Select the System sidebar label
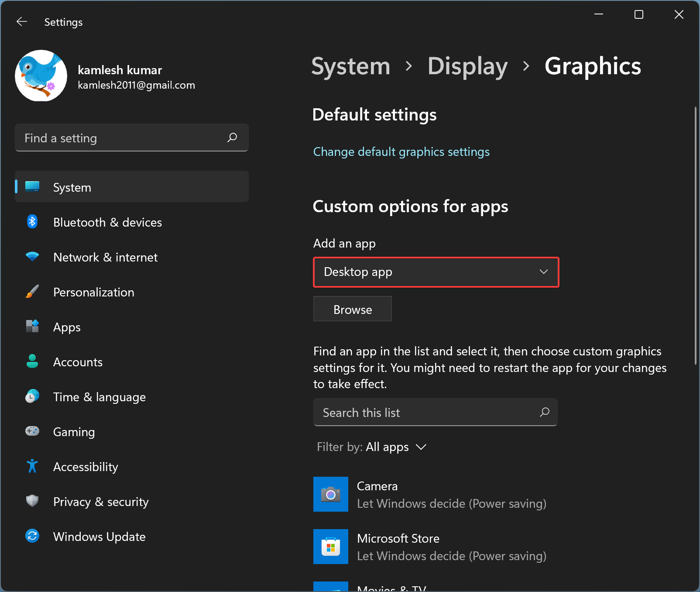 [72, 188]
